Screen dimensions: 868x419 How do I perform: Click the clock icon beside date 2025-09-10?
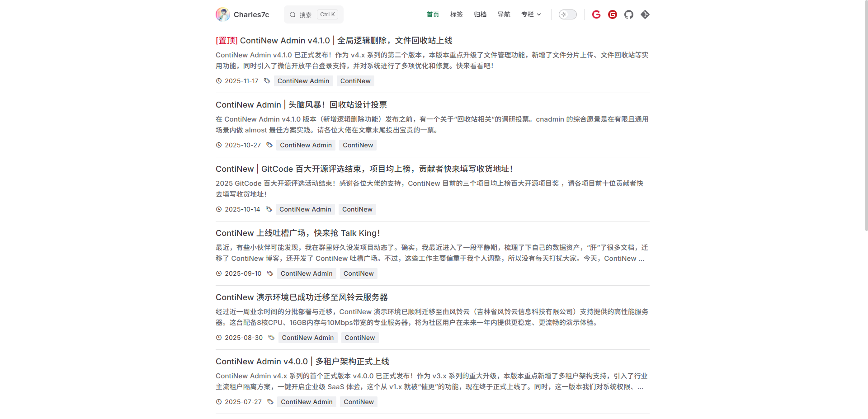219,273
